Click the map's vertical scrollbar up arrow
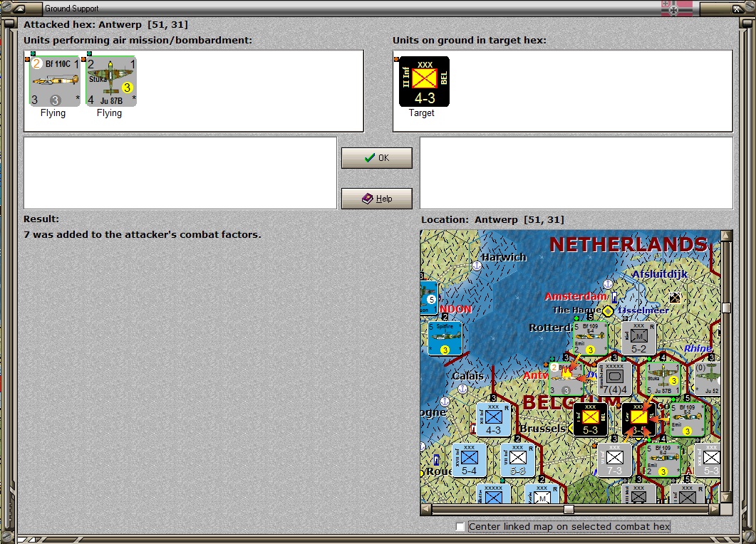 (x=727, y=236)
